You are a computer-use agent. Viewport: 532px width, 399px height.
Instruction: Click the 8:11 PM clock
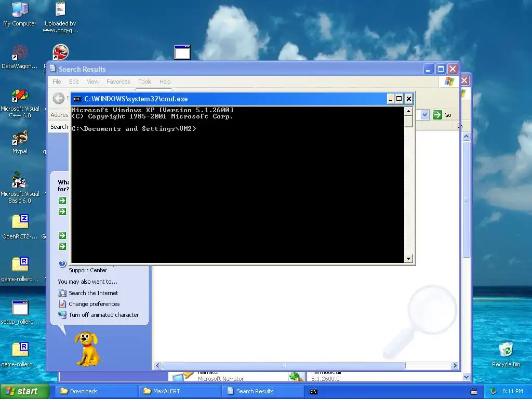pyautogui.click(x=512, y=391)
